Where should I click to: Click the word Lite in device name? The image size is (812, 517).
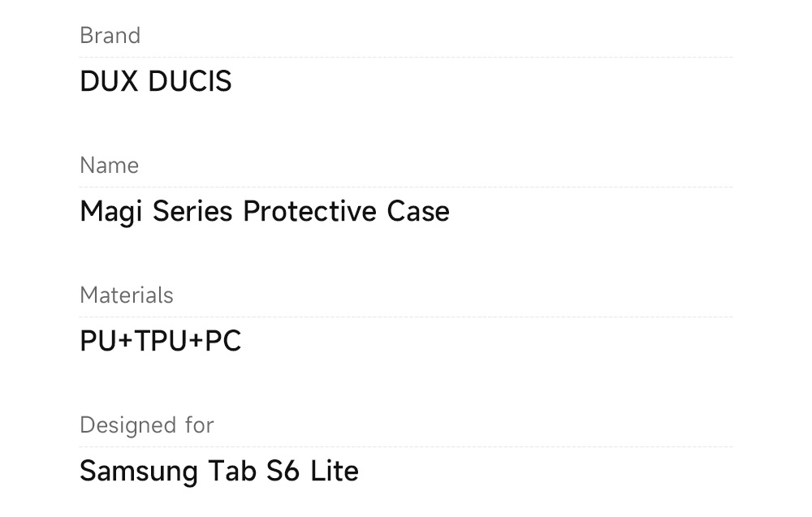(x=334, y=472)
